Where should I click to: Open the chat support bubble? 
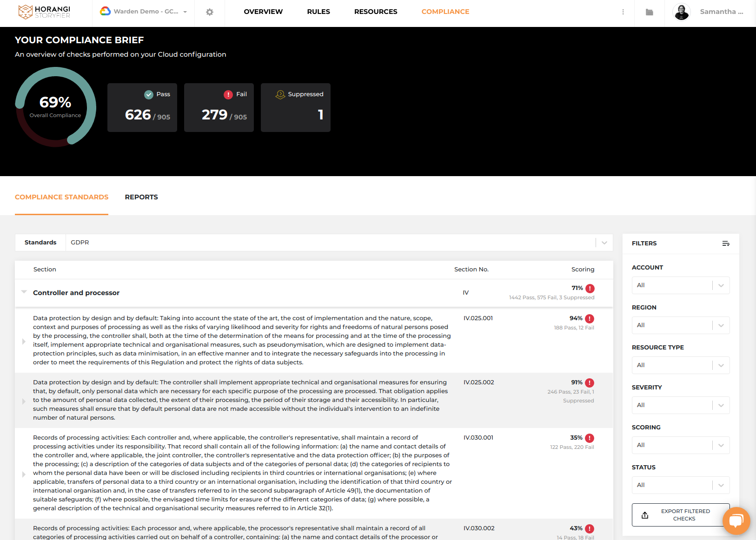coord(736,520)
